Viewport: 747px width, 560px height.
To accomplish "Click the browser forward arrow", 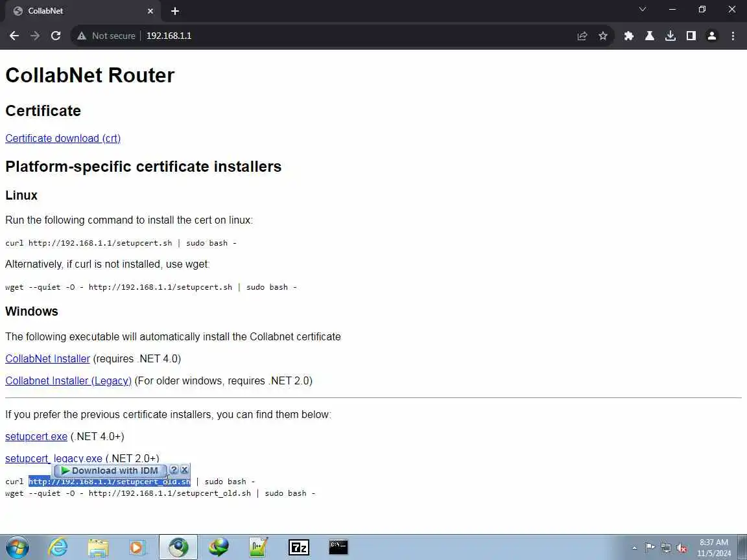I will pyautogui.click(x=35, y=36).
